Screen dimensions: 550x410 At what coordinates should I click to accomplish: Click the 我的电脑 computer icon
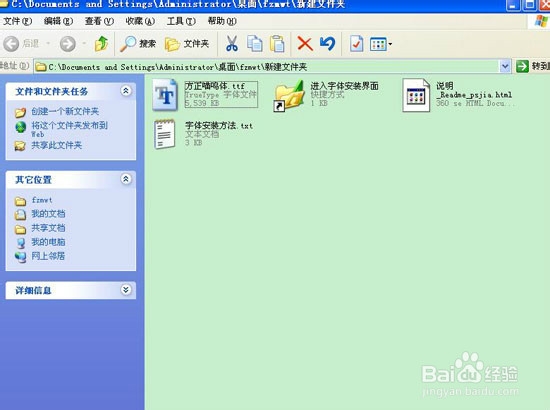tap(21, 243)
